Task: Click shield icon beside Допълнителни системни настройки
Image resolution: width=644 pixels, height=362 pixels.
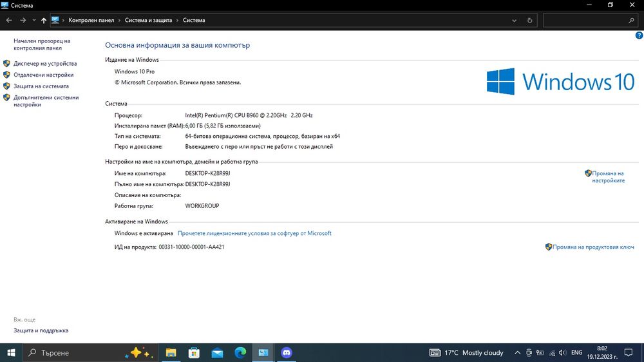Action: 6,97
